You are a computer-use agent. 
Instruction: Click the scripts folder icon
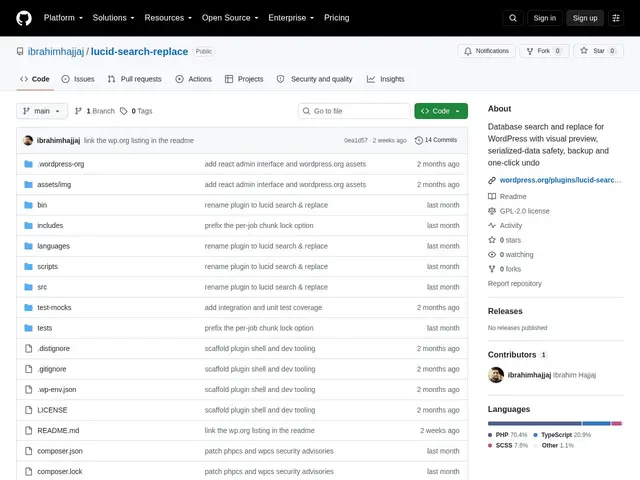[x=28, y=267]
